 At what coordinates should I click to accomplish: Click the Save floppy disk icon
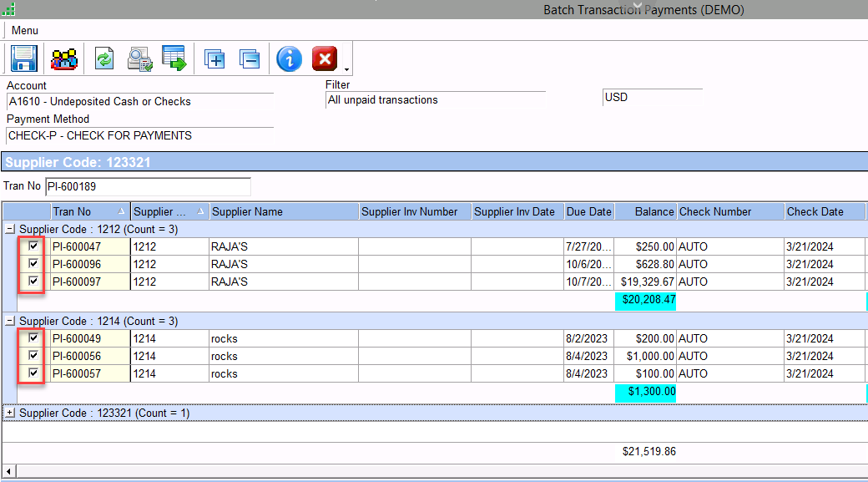[x=23, y=58]
